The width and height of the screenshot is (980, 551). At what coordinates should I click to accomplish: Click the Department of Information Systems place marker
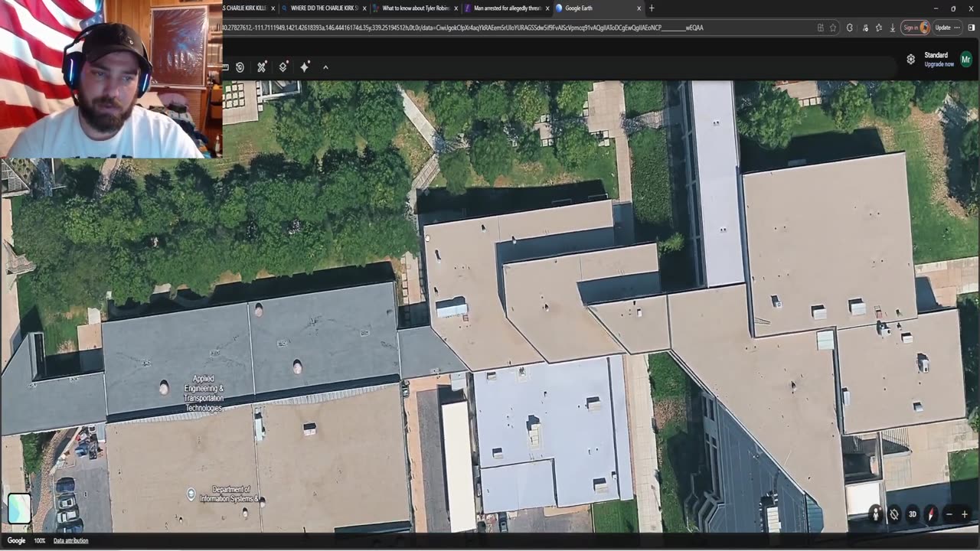[x=191, y=494]
